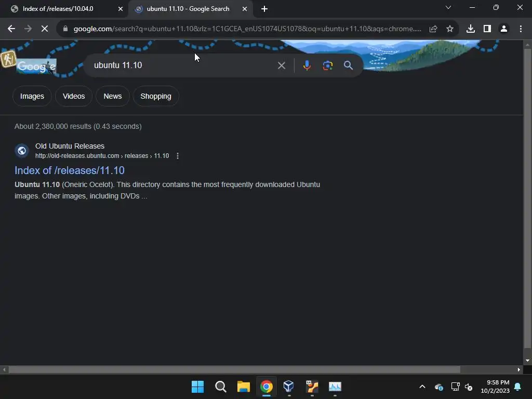Search by image with Google Lens
The width and height of the screenshot is (532, 399).
328,65
